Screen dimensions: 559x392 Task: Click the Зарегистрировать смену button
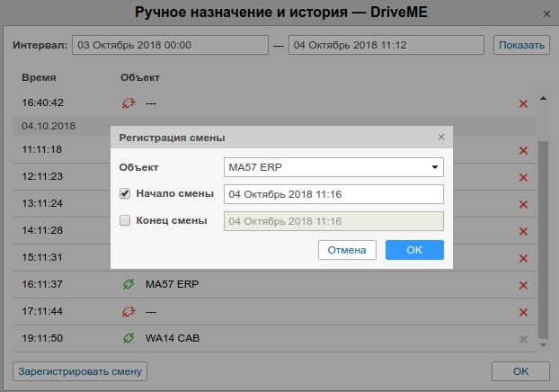79,370
